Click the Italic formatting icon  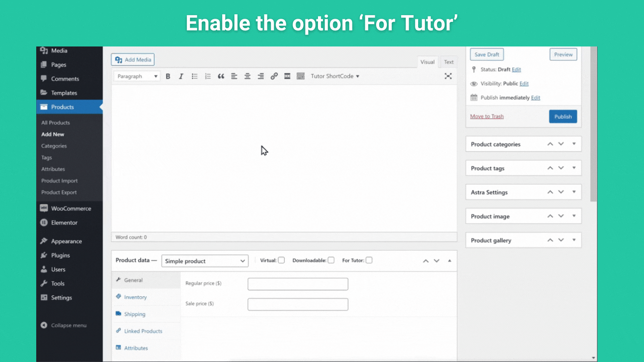(181, 76)
